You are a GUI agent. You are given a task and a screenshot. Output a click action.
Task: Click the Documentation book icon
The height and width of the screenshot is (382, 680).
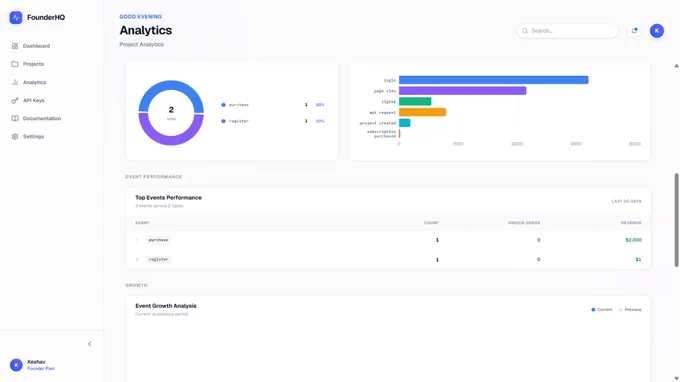15,118
